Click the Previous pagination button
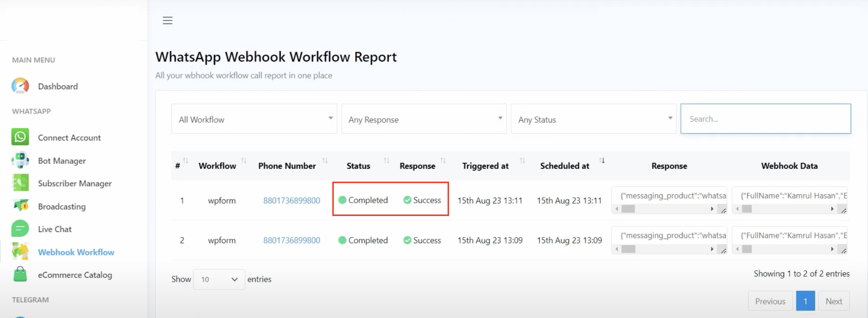This screenshot has width=868, height=318. (x=770, y=301)
